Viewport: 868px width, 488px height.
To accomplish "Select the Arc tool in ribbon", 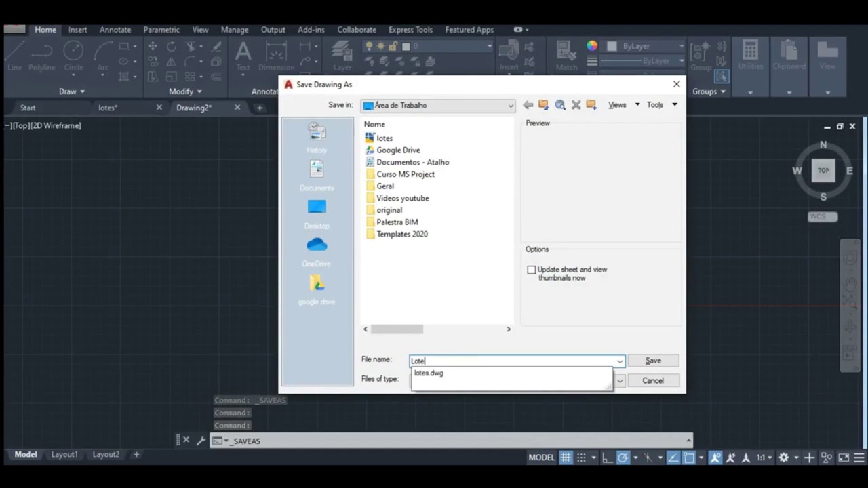I will click(103, 56).
